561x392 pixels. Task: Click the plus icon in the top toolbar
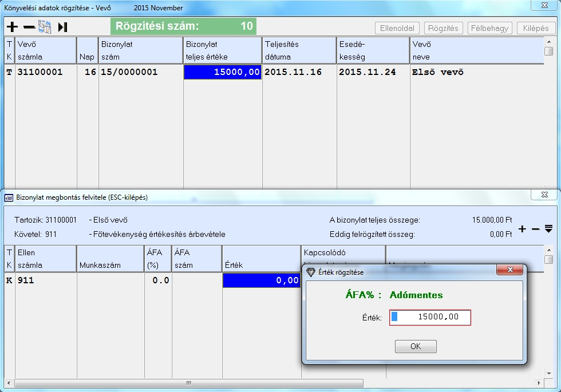pyautogui.click(x=12, y=27)
